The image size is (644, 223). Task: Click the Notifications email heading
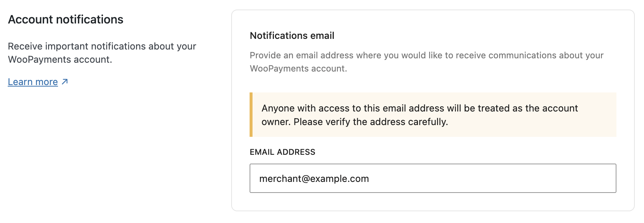click(x=292, y=36)
